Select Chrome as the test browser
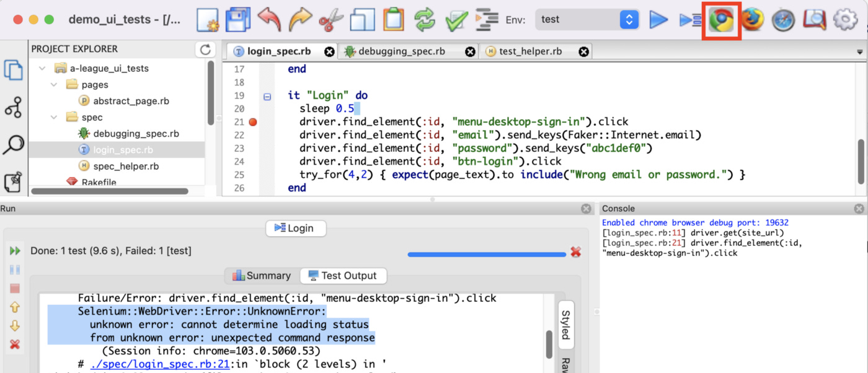 click(721, 20)
